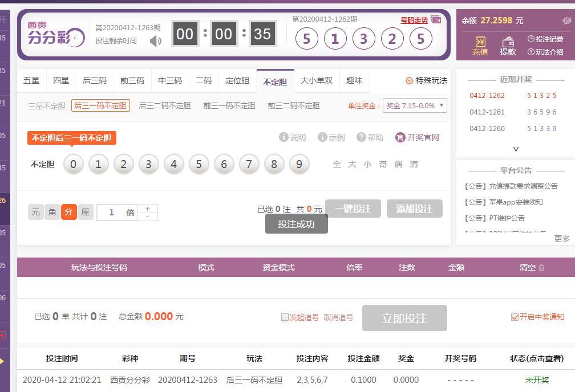The width and height of the screenshot is (575, 392).
Task: Pick number ball 5 in 不定胆 row
Action: click(199, 164)
